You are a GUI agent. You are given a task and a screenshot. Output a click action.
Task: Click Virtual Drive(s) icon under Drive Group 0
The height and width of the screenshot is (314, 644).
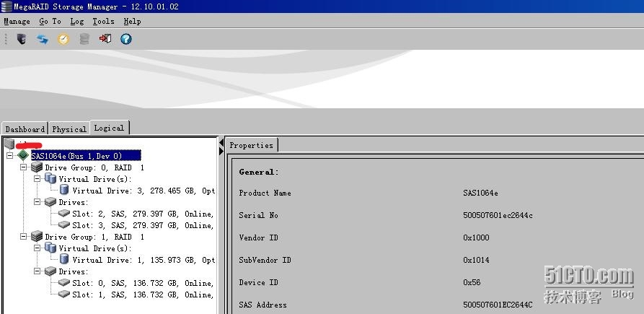50,178
